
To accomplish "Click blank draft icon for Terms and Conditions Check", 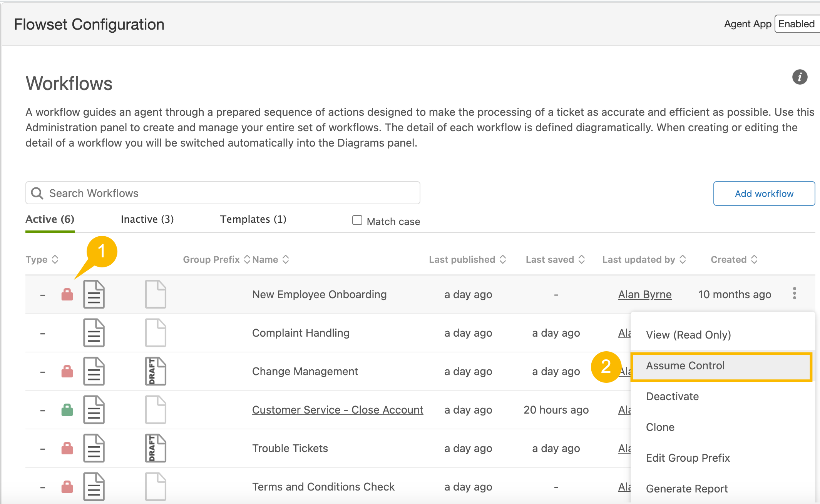I will 156,487.
